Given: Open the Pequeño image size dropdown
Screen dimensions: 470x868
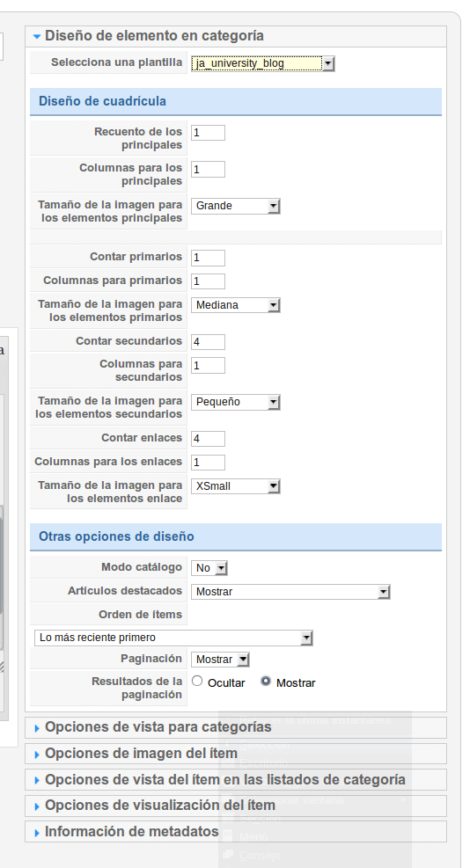Looking at the screenshot, I should point(236,402).
